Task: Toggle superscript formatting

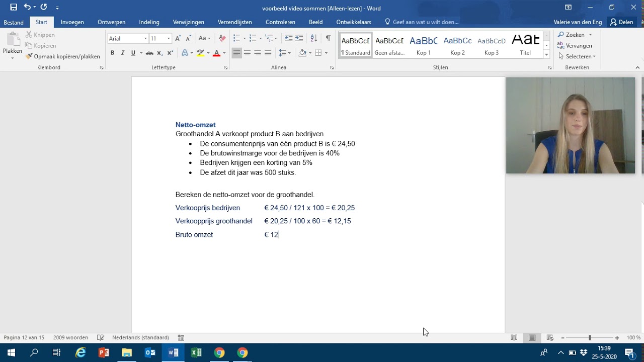Action: click(170, 53)
